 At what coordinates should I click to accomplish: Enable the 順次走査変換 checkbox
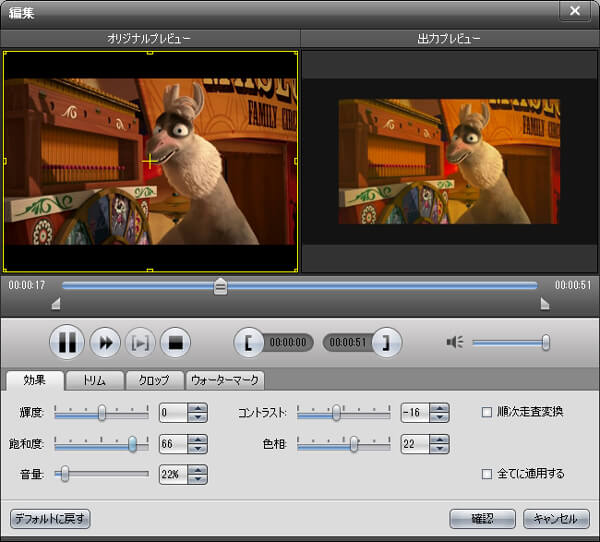tap(487, 412)
